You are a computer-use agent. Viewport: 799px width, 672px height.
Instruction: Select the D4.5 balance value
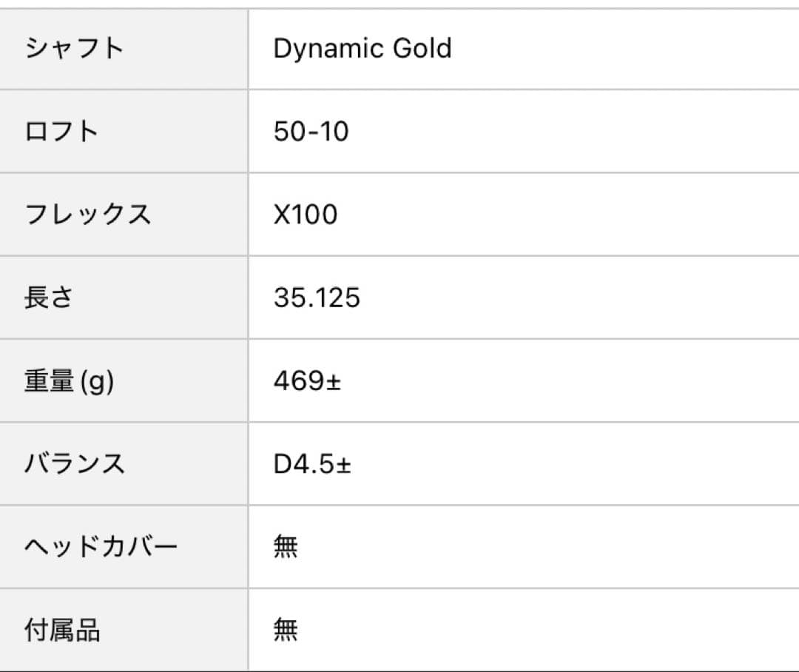[305, 464]
